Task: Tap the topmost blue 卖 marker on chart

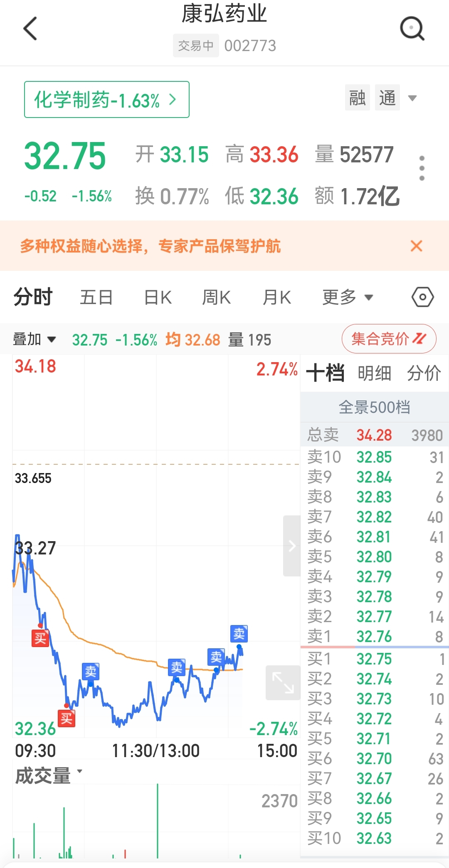Action: point(239,634)
